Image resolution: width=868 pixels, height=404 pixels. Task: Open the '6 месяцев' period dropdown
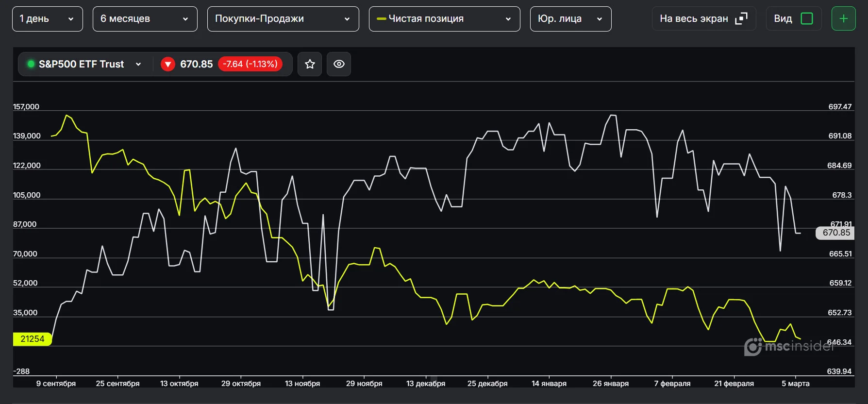(x=145, y=19)
